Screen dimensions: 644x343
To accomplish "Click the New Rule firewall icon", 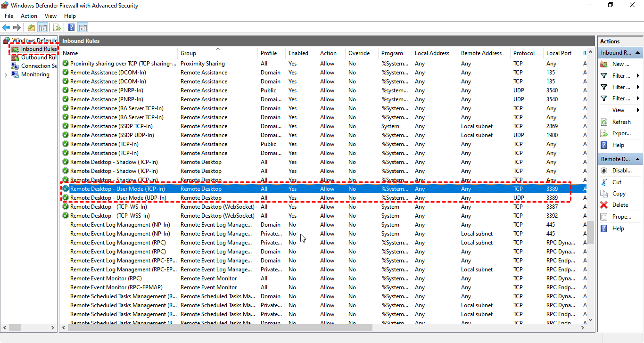I will [604, 64].
